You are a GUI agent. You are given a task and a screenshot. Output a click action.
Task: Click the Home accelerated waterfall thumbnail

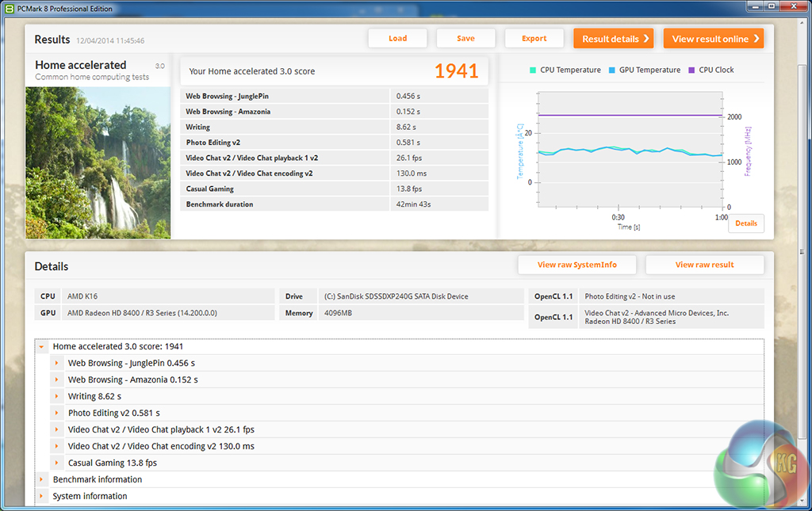(x=98, y=162)
